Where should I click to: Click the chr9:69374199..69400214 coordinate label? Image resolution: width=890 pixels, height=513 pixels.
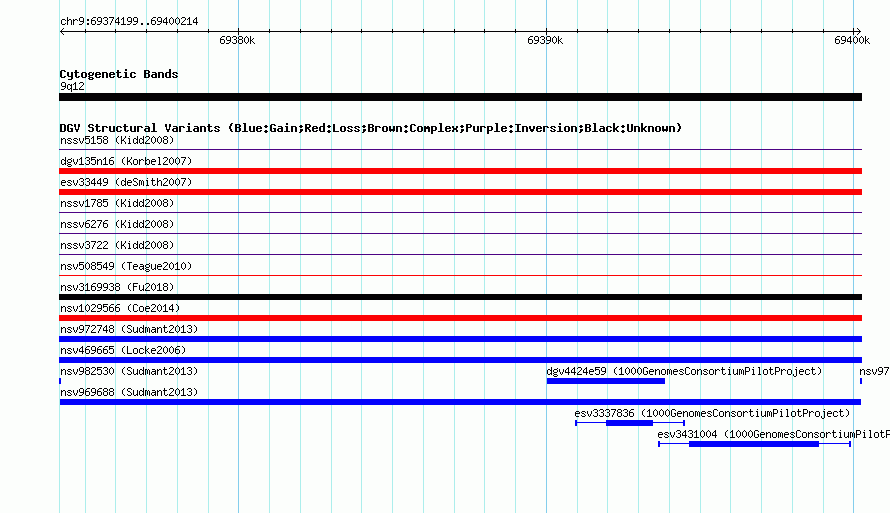(129, 22)
